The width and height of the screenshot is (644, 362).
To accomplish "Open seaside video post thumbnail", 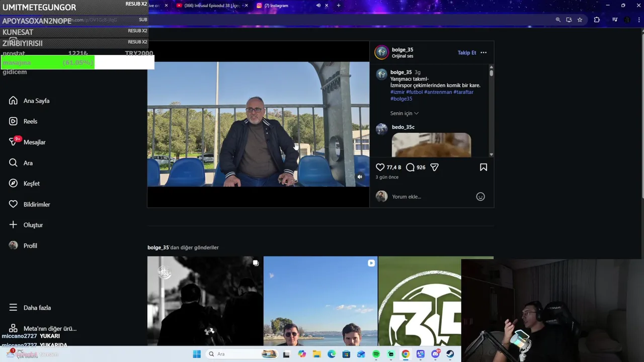I will click(320, 301).
